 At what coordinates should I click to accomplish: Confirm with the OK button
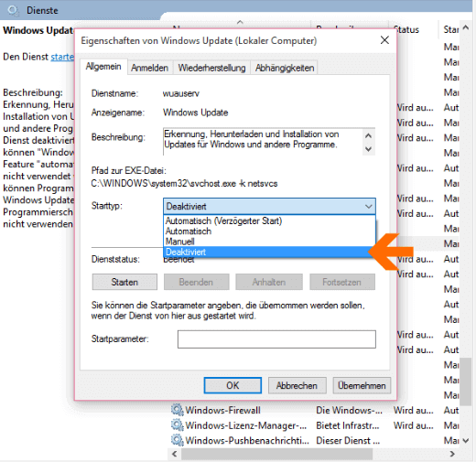pyautogui.click(x=233, y=385)
